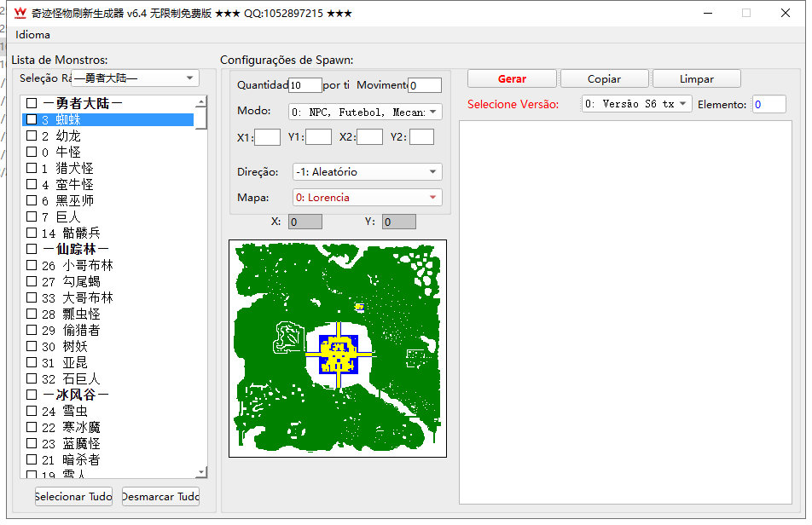Screen dimensions: 812x525
Task: Open the Seleção Rápida dropdown
Action: pyautogui.click(x=135, y=78)
